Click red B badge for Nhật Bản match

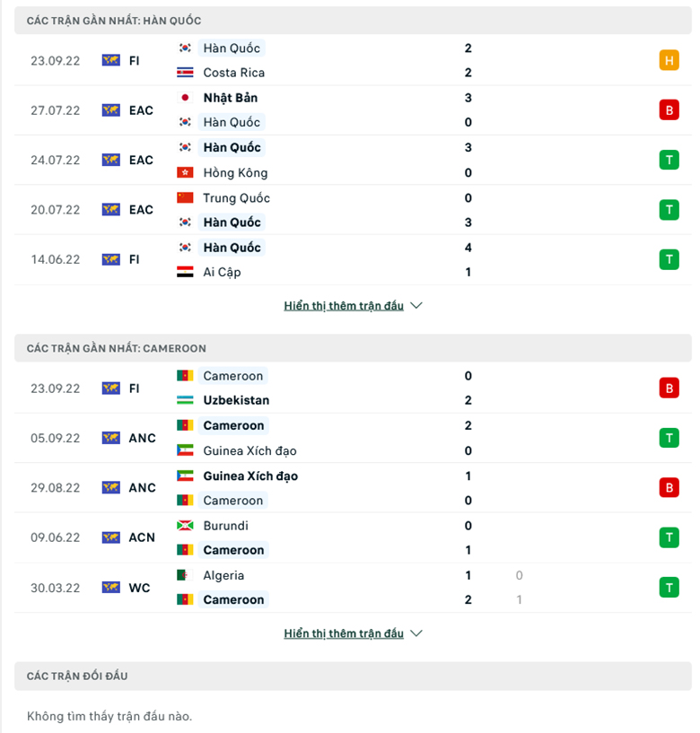pyautogui.click(x=669, y=110)
